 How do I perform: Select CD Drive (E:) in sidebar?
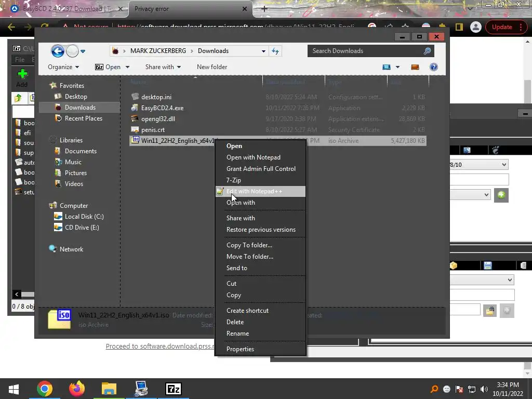pos(82,228)
